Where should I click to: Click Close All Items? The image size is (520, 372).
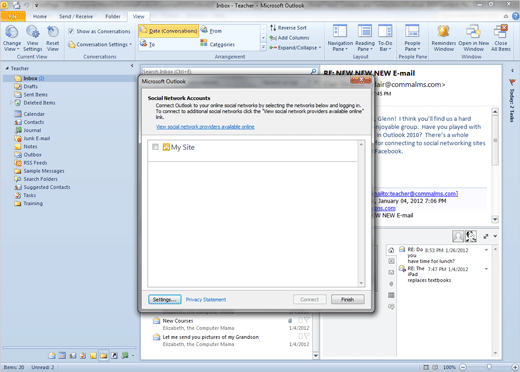click(501, 39)
